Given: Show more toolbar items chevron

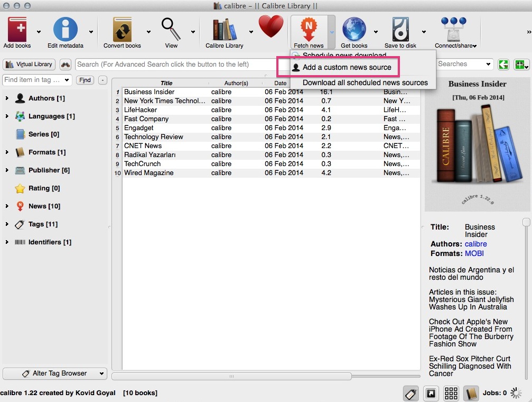Looking at the screenshot, I should [x=529, y=32].
